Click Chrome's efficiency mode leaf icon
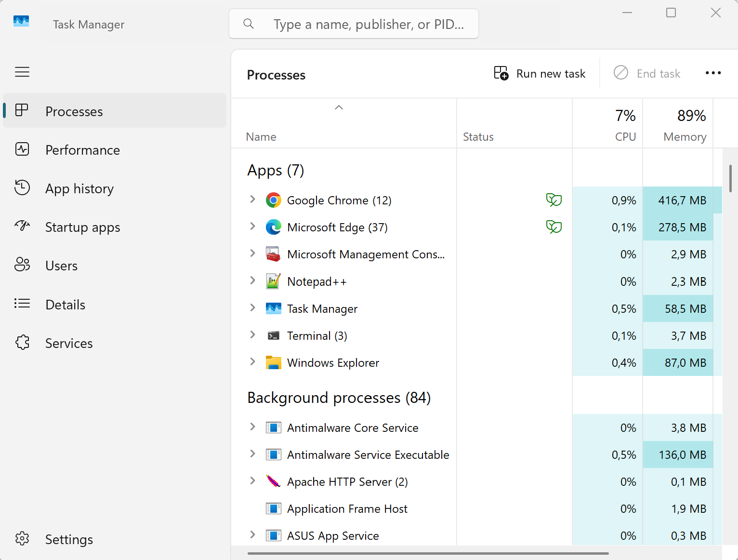 pos(553,200)
